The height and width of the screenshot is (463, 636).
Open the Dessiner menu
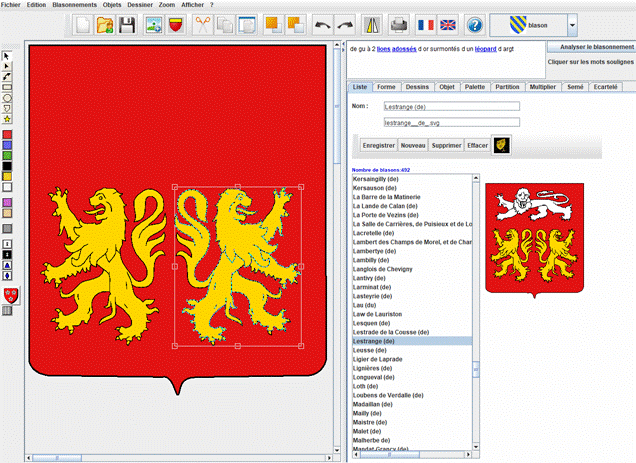(140, 5)
